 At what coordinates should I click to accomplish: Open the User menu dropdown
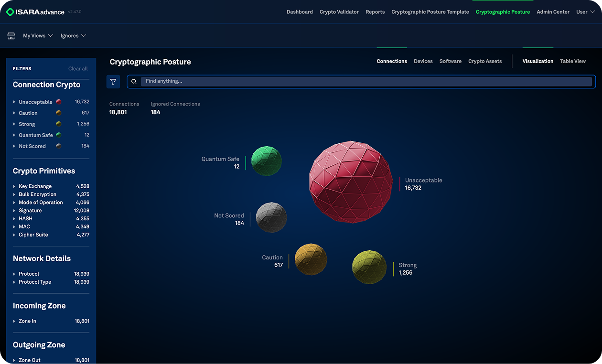pos(585,12)
